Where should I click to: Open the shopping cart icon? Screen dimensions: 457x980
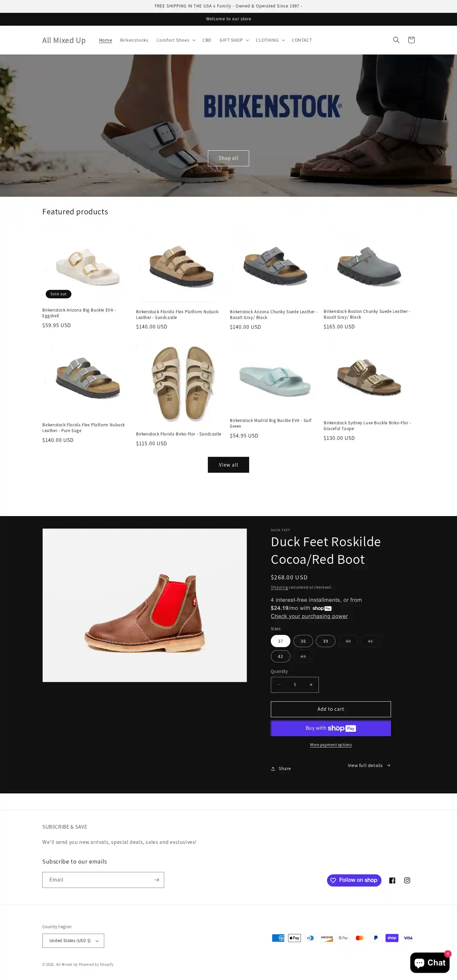(x=411, y=40)
